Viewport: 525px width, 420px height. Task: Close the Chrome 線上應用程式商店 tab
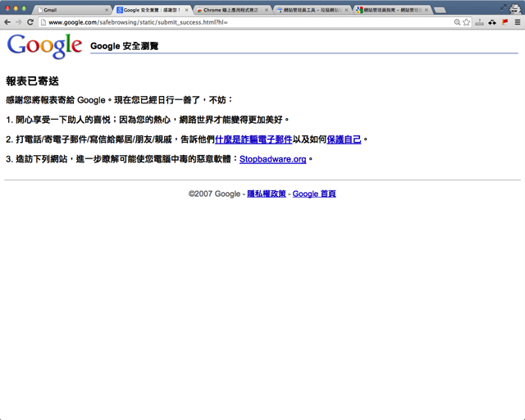click(x=267, y=10)
